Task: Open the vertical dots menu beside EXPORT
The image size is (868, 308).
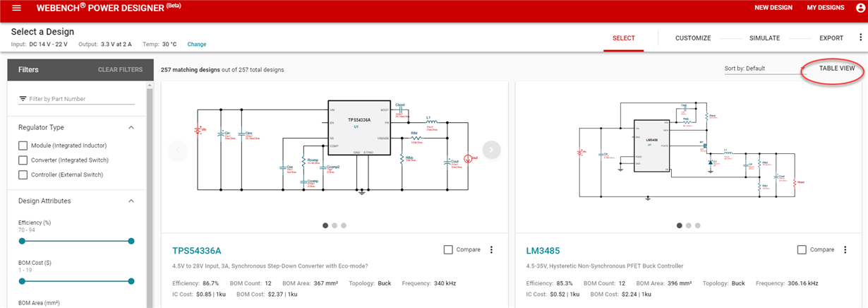Action: tap(860, 38)
